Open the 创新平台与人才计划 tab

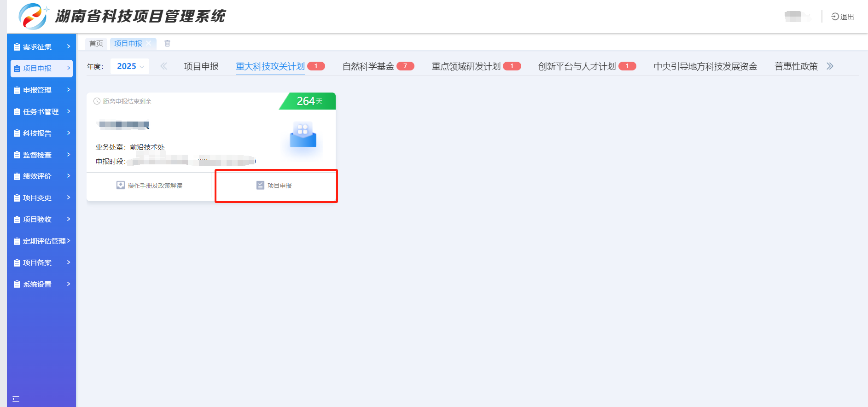577,66
